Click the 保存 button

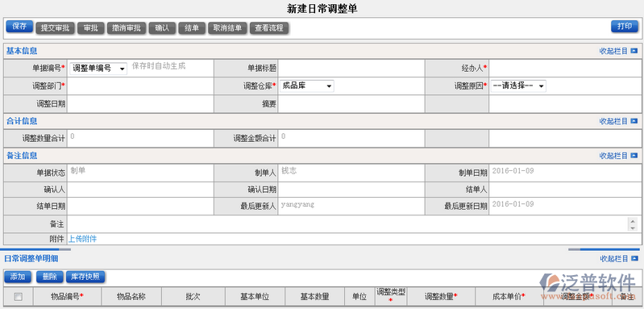[19, 27]
